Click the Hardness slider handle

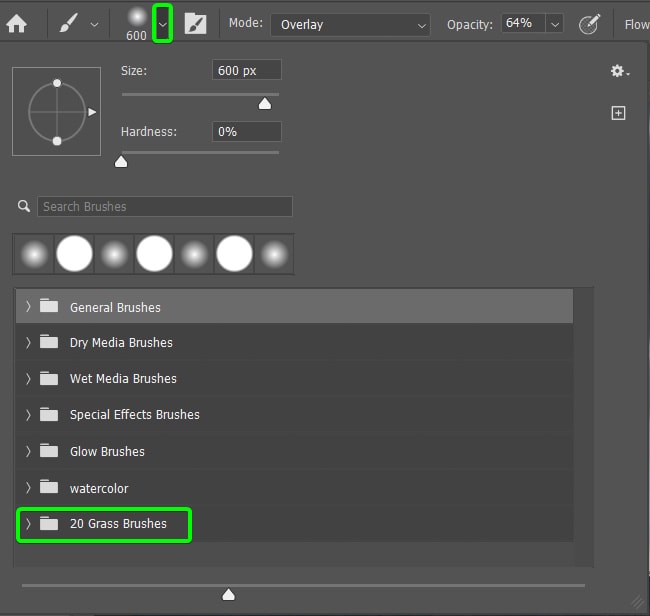point(121,162)
